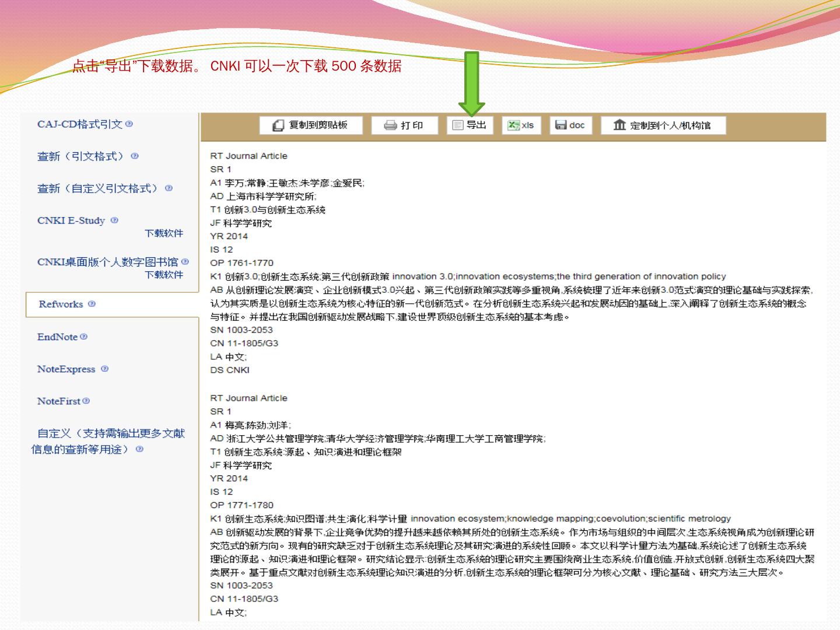Select CAJ-CD格式引文 format in sidebar
The image size is (840, 630).
pyautogui.click(x=80, y=124)
